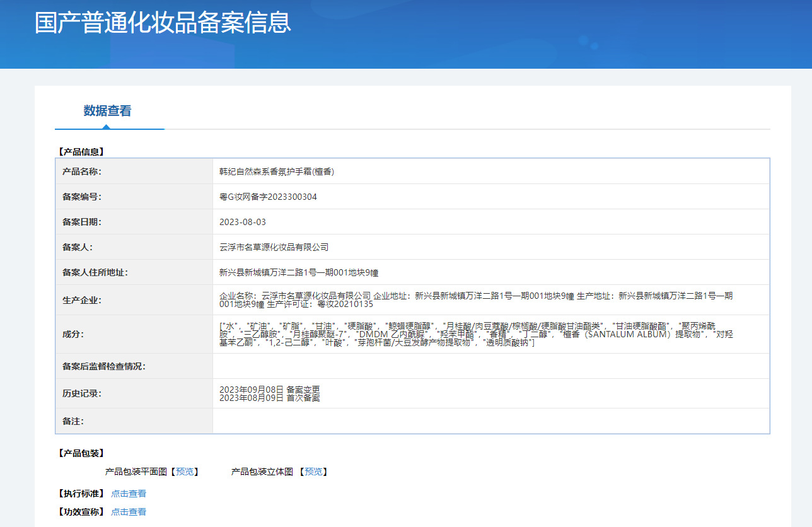The width and height of the screenshot is (812, 527).
Task: Click the 产品名称 row label
Action: 82,171
